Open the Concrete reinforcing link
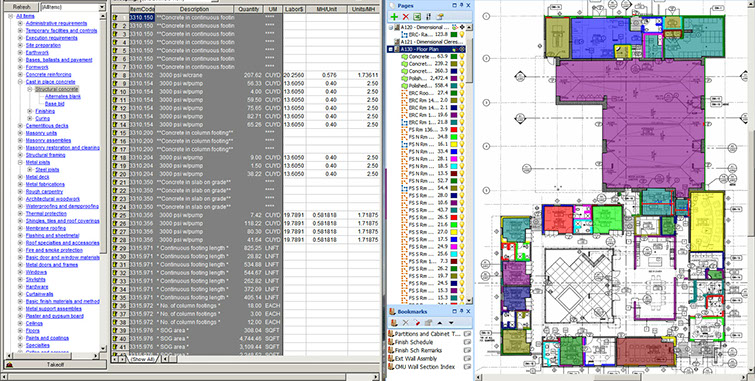The height and width of the screenshot is (381, 755). click(x=48, y=75)
